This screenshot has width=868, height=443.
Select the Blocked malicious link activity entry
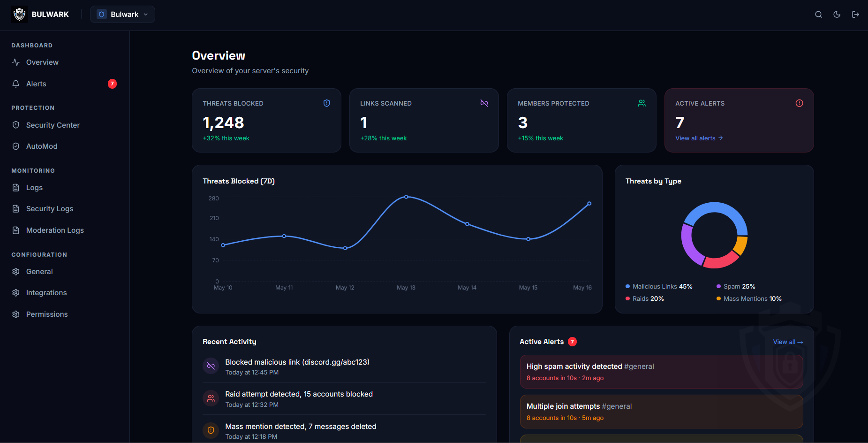tap(344, 367)
